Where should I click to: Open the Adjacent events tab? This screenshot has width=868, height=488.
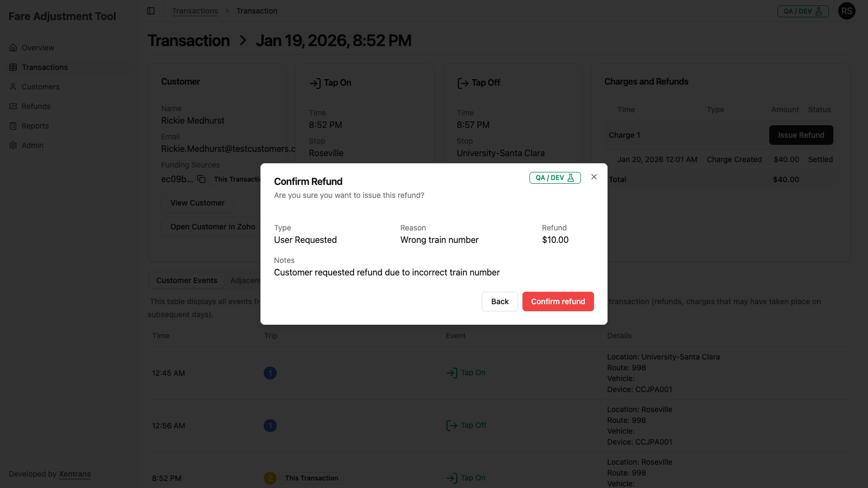tap(246, 280)
